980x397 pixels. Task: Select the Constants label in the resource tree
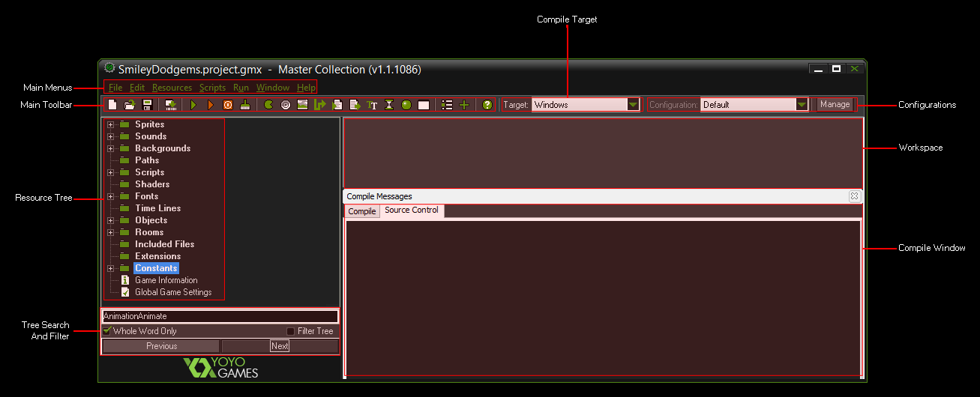(x=156, y=268)
